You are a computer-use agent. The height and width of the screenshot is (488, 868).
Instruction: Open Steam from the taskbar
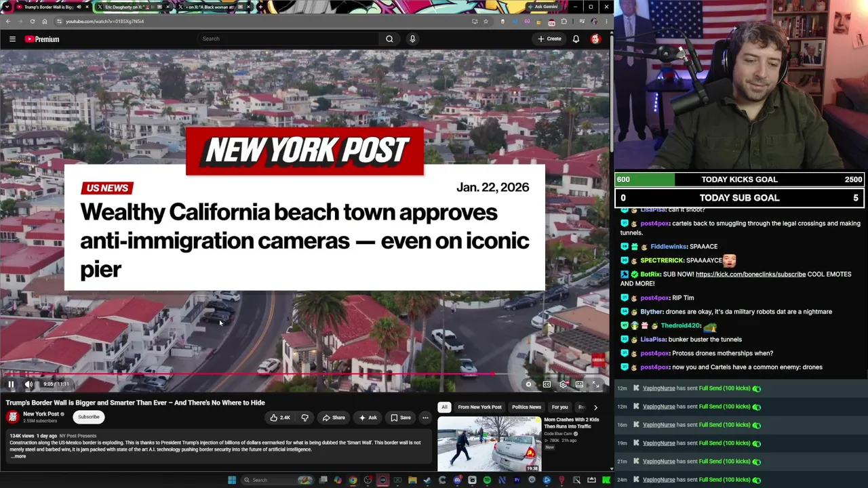(427, 480)
